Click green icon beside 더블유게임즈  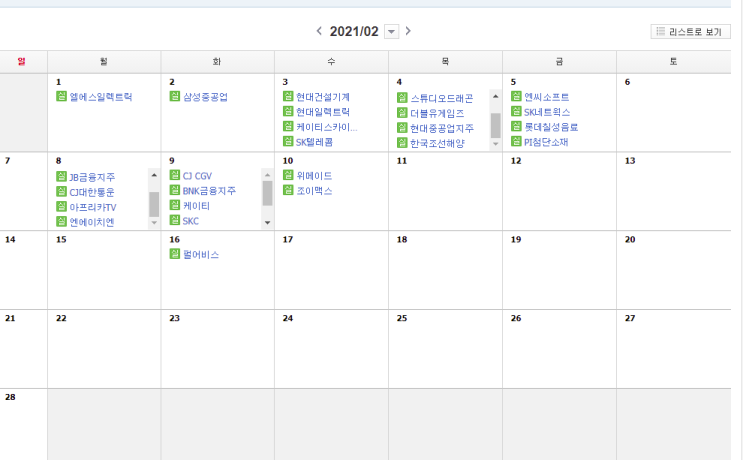point(402,113)
